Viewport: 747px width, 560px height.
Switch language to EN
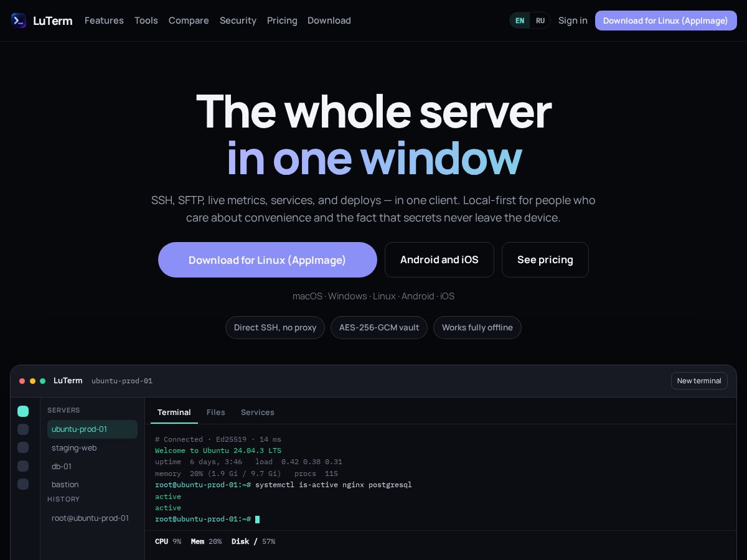tap(520, 21)
